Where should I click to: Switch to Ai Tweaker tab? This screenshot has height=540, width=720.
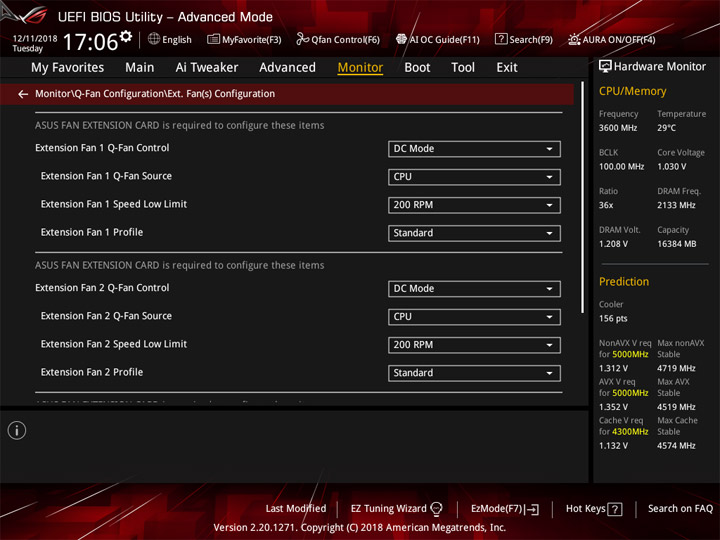tap(207, 68)
